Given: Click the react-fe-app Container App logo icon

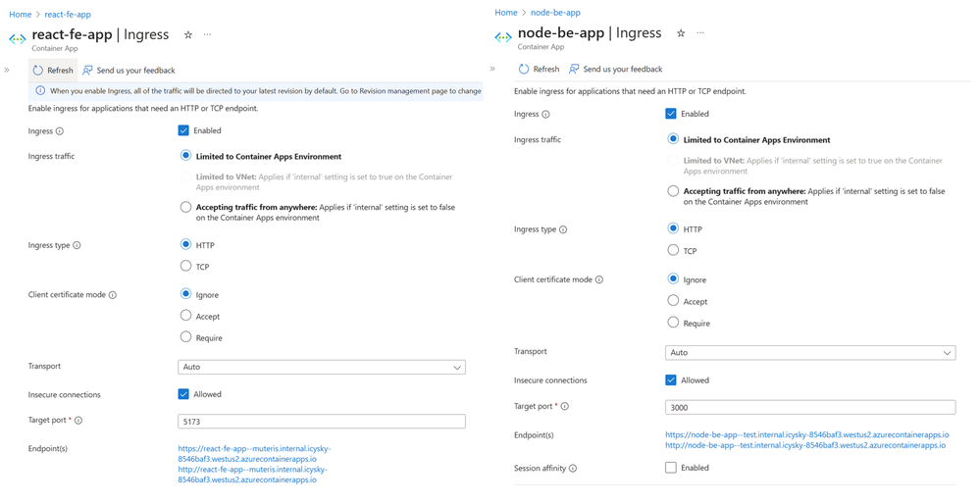Looking at the screenshot, I should [x=17, y=38].
